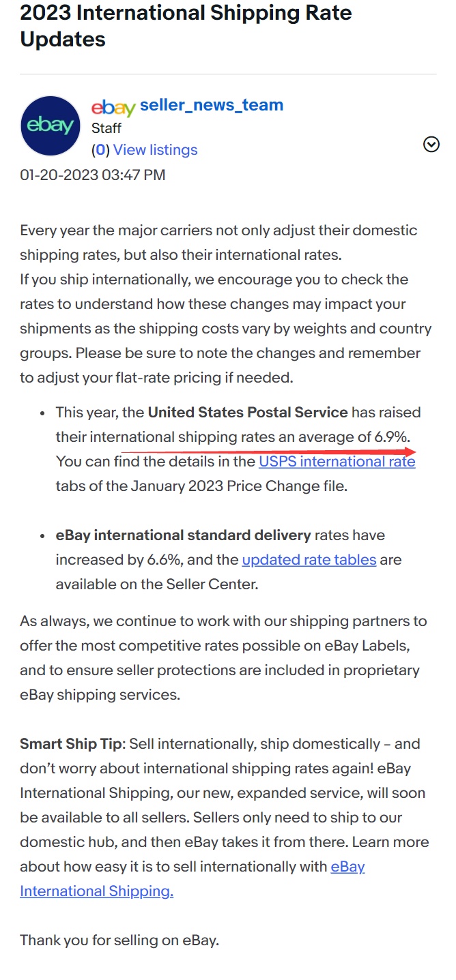
Task: Click the (0) listing count
Action: (x=100, y=150)
